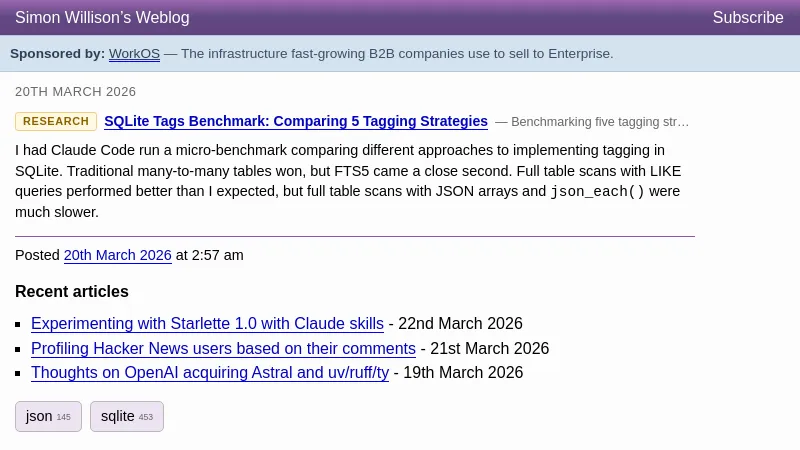Click the "Sponsored by:" label
This screenshot has height=450, width=800.
(57, 54)
